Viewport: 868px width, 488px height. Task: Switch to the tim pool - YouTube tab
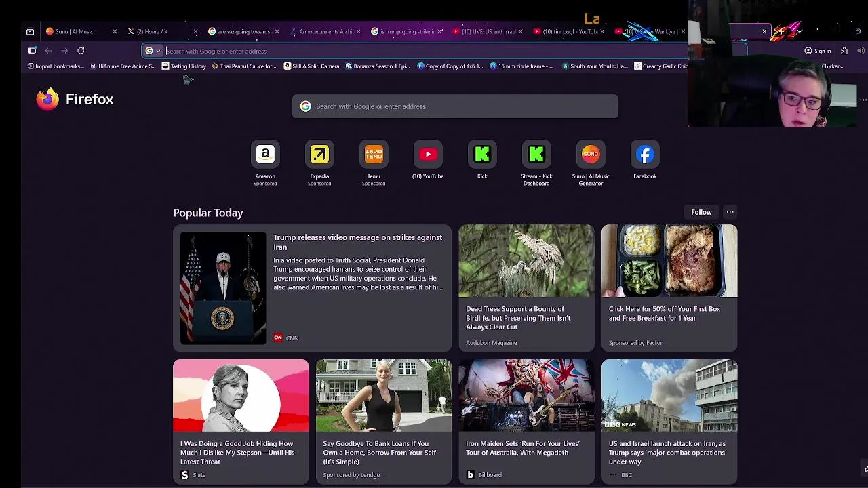pyautogui.click(x=568, y=31)
